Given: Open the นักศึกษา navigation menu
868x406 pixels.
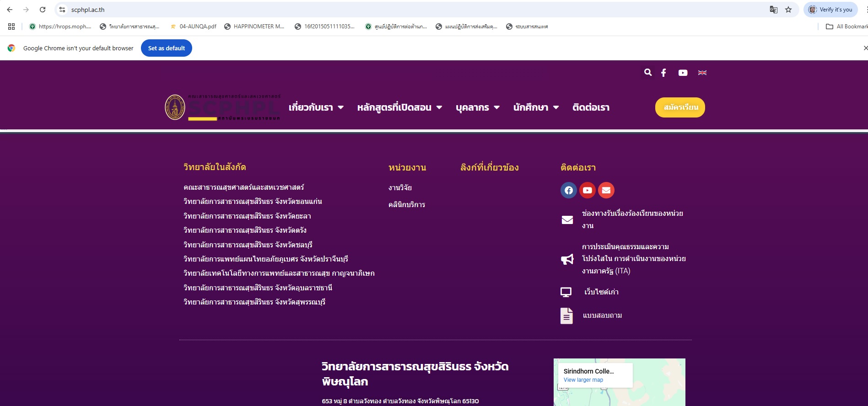Looking at the screenshot, I should (x=536, y=107).
